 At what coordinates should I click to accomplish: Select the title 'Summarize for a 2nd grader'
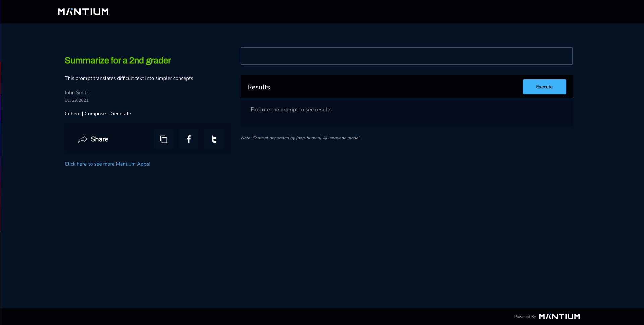pos(118,60)
